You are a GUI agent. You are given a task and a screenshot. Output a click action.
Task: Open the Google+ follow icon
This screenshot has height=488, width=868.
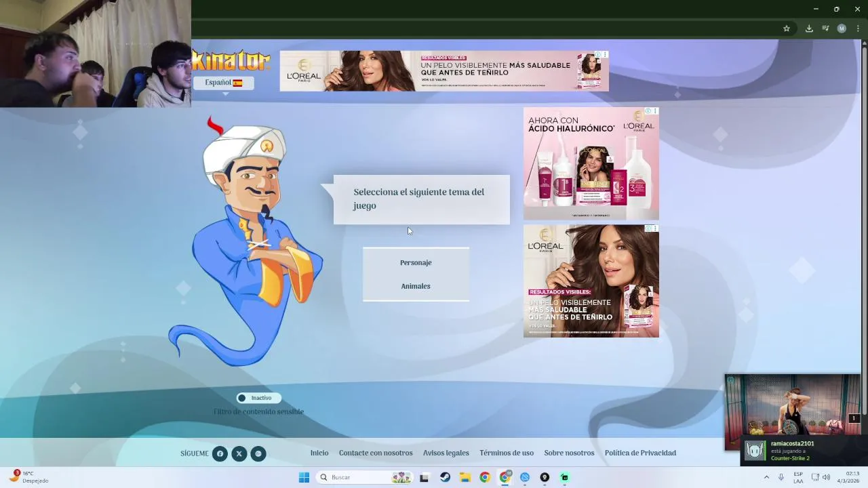click(258, 453)
